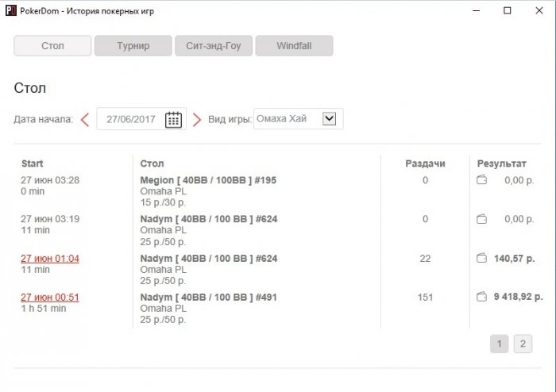
Task: Switch to the Сит-энд-Гоу tab
Action: pos(214,46)
